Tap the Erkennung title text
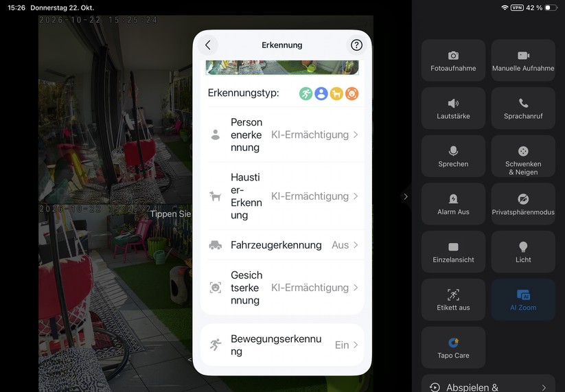 [x=281, y=45]
